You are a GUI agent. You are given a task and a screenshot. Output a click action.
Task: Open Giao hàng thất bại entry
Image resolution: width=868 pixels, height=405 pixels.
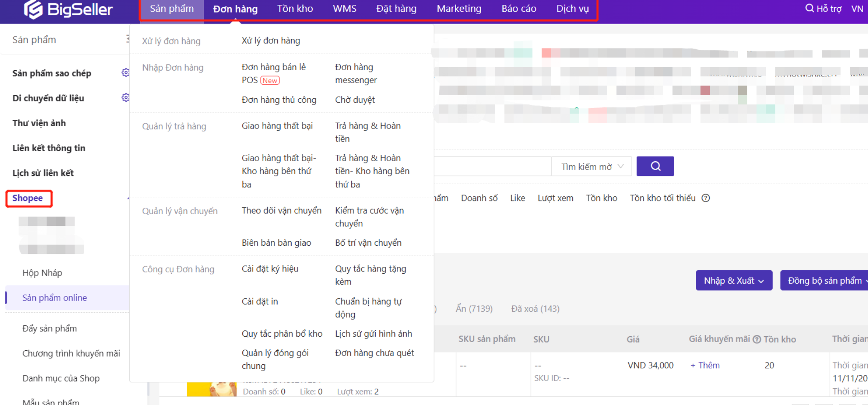[277, 126]
